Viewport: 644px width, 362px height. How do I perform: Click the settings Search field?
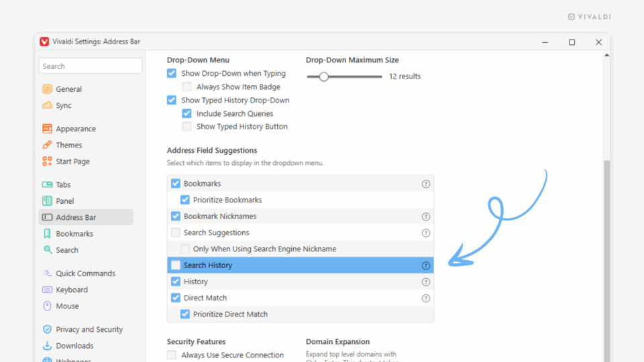tap(91, 66)
